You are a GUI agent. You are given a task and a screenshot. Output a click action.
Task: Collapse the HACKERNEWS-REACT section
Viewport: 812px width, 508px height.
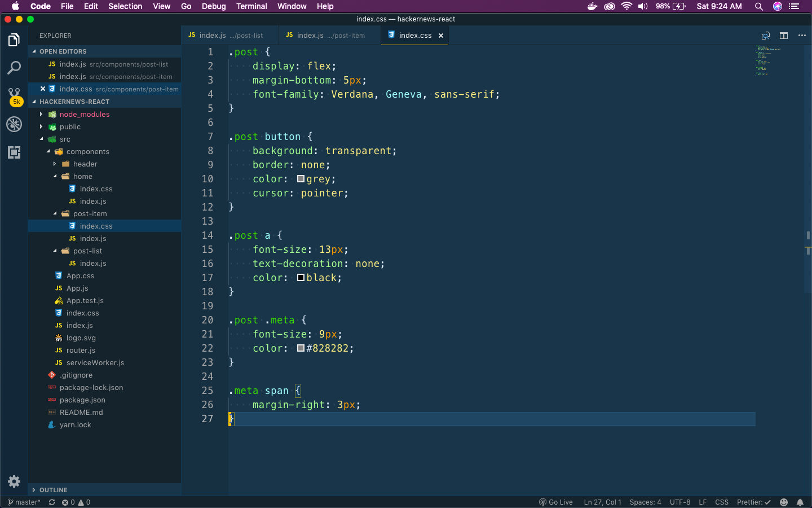pyautogui.click(x=104, y=102)
